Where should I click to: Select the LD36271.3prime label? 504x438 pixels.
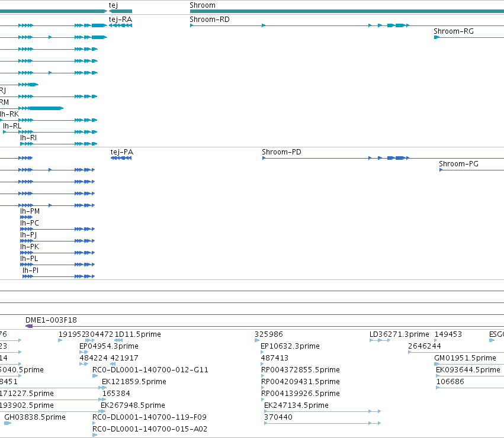pyautogui.click(x=399, y=334)
